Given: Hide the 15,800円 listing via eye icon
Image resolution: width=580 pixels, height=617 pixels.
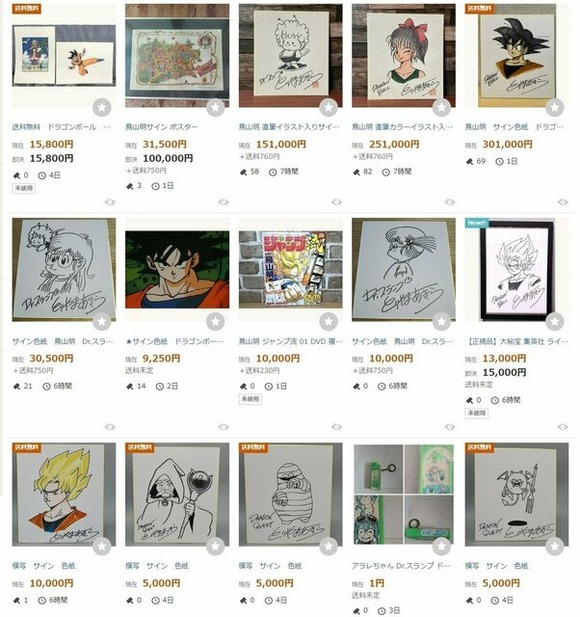Looking at the screenshot, I should 110,202.
